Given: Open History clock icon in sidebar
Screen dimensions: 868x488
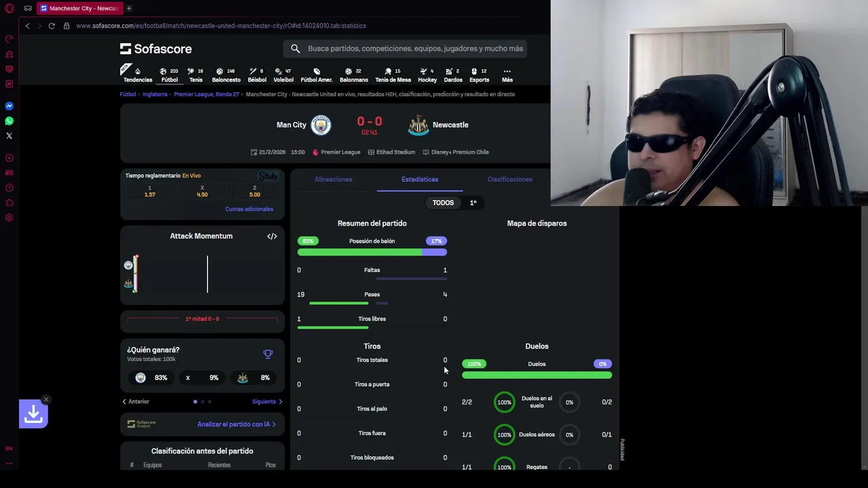Looking at the screenshot, I should click(x=9, y=188).
